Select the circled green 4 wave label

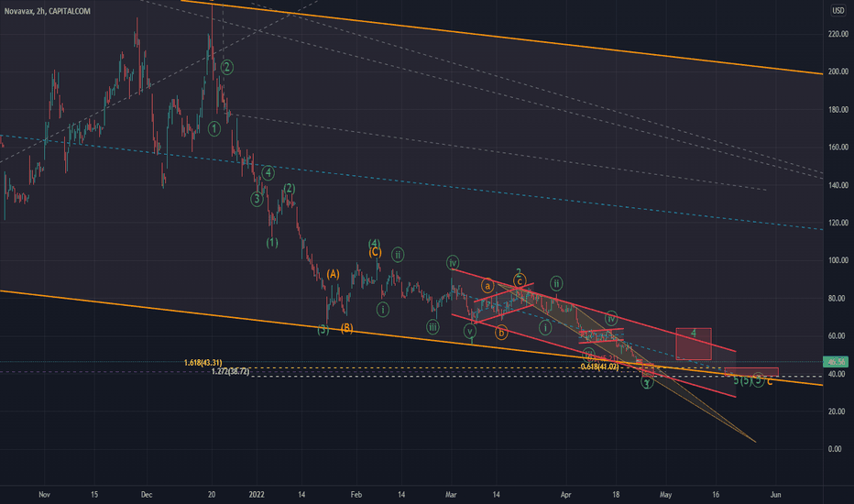tap(268, 173)
